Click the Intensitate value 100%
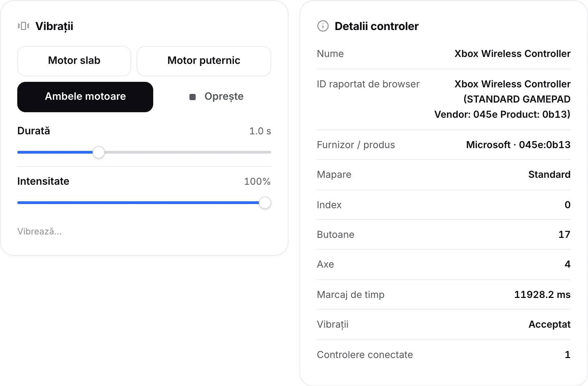 (257, 182)
